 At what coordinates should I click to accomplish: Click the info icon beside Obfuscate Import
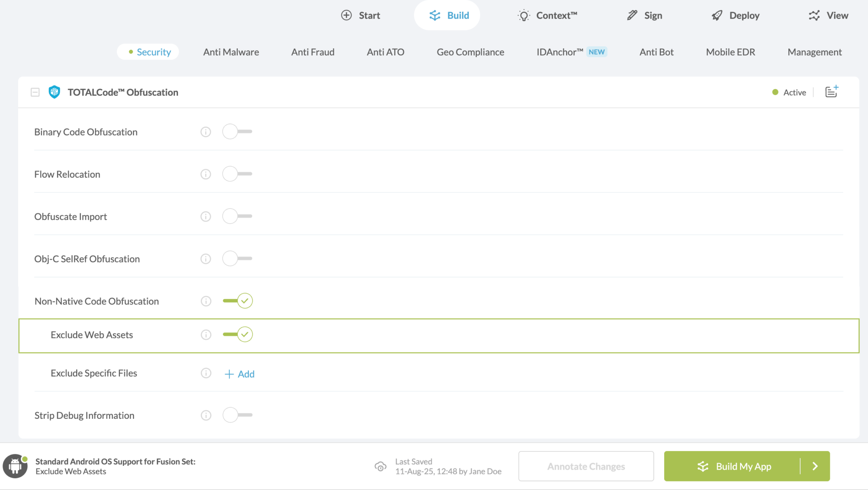pyautogui.click(x=206, y=216)
